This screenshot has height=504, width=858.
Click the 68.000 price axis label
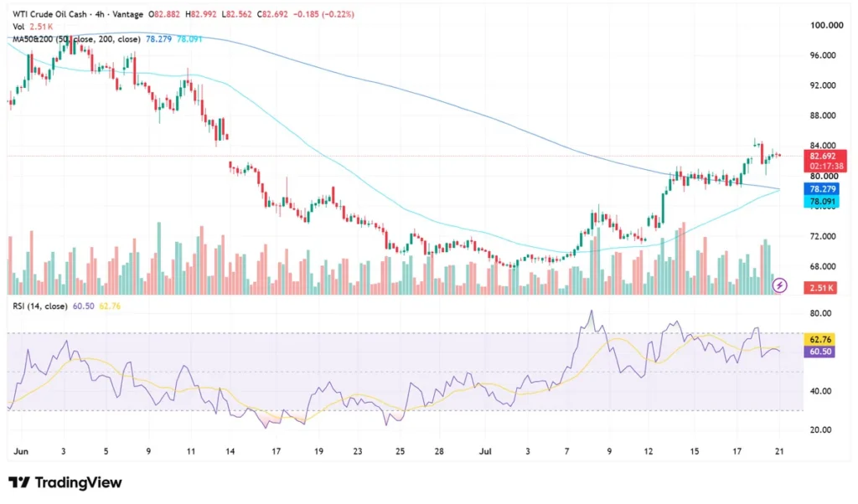coord(823,266)
